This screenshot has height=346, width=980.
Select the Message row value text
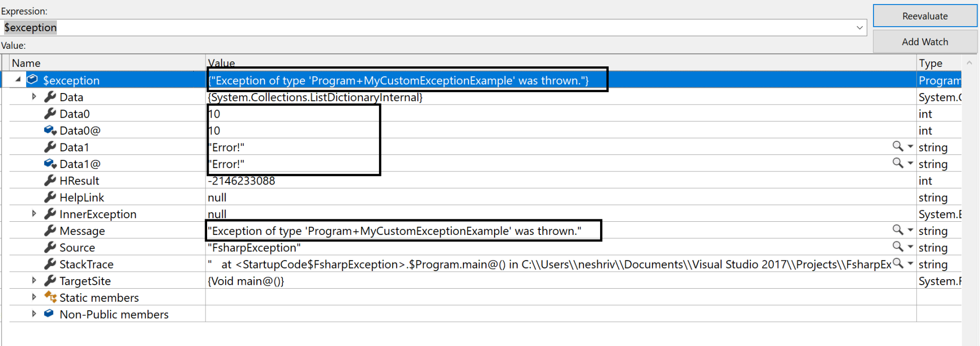(x=395, y=231)
